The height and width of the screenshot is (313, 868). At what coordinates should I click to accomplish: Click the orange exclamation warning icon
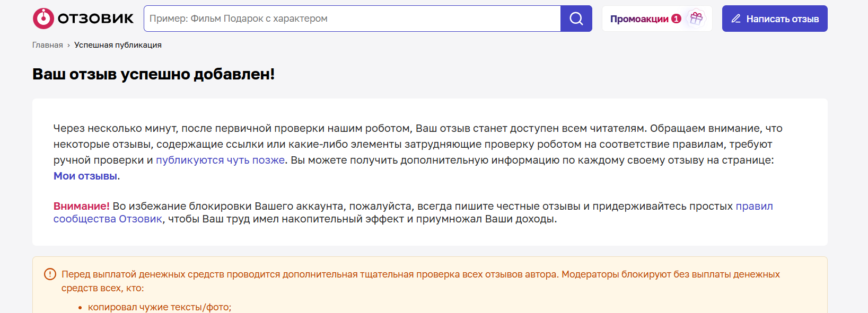(50, 274)
